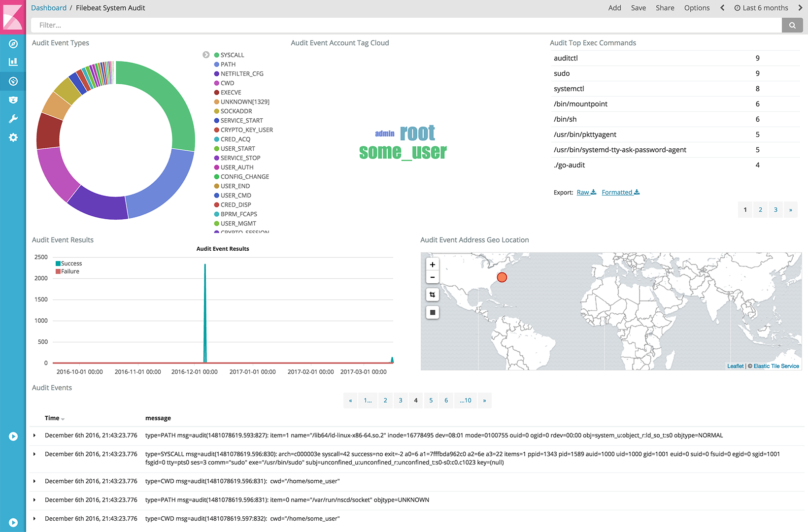Activate the map's rectangle filter tool
This screenshot has width=808, height=532.
[x=432, y=294]
